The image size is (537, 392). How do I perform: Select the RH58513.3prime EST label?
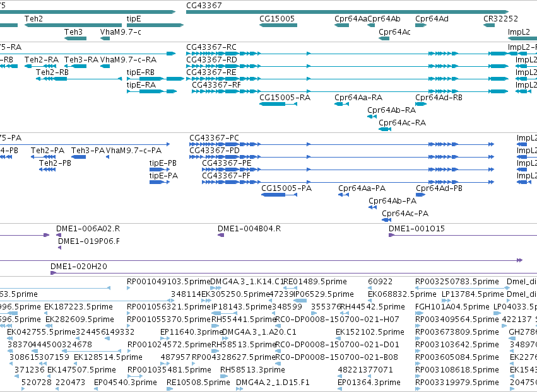click(x=252, y=370)
